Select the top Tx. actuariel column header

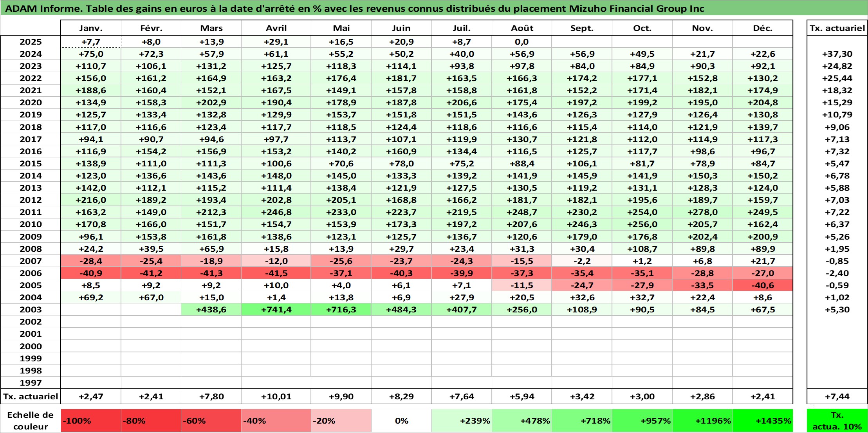tap(837, 28)
